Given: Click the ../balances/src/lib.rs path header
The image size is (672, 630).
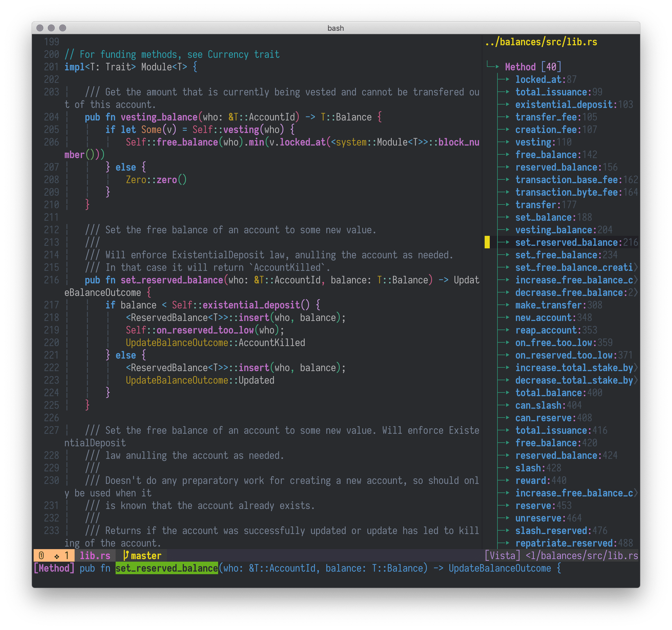Looking at the screenshot, I should (541, 42).
